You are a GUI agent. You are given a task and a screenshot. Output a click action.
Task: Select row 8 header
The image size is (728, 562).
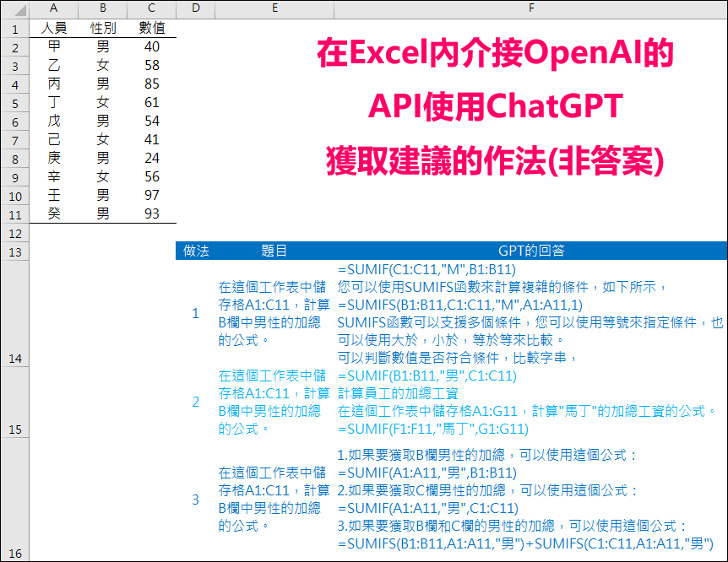point(15,159)
